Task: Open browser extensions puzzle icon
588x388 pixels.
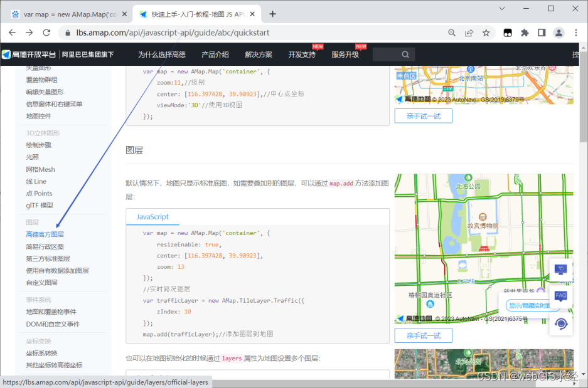Action: coord(525,32)
